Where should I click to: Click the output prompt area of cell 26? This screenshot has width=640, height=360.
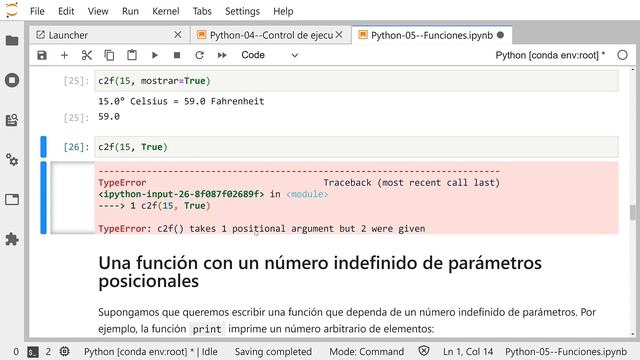point(73,198)
